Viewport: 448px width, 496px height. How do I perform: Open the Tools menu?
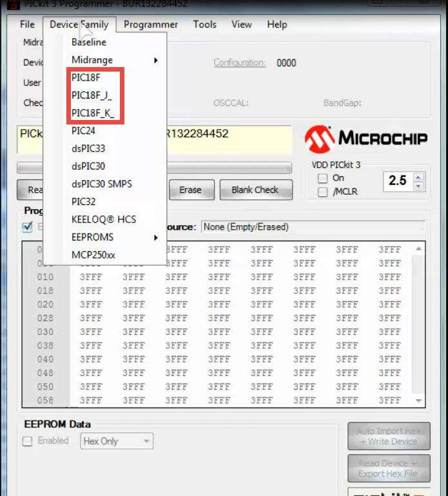pyautogui.click(x=205, y=25)
